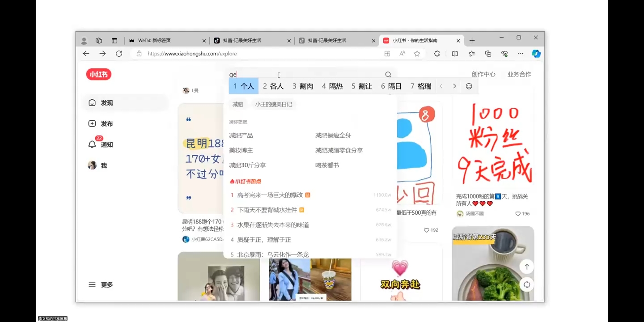This screenshot has height=322, width=644.
Task: Click the search history tag 减肥
Action: coord(237,104)
